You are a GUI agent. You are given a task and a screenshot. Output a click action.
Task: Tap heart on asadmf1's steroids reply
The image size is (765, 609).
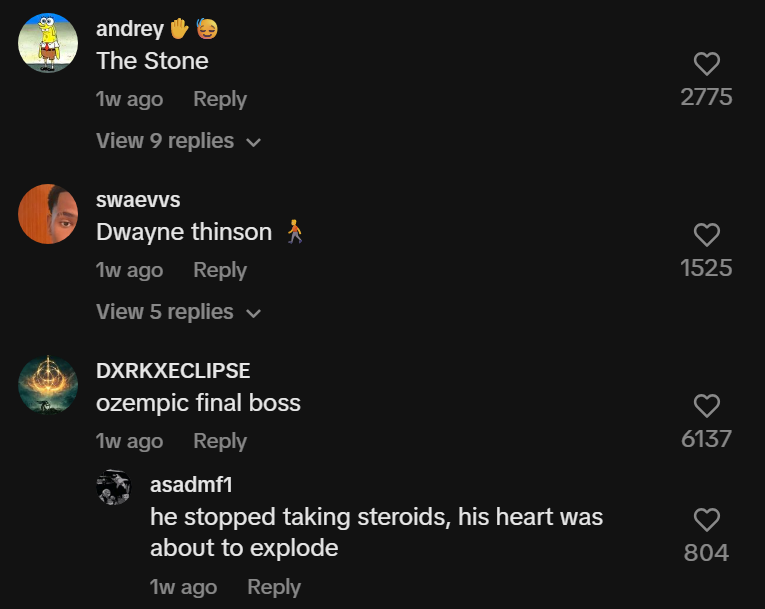[x=706, y=520]
